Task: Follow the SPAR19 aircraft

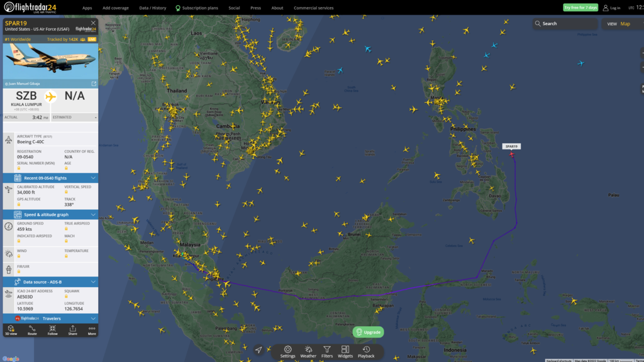Action: tap(53, 330)
